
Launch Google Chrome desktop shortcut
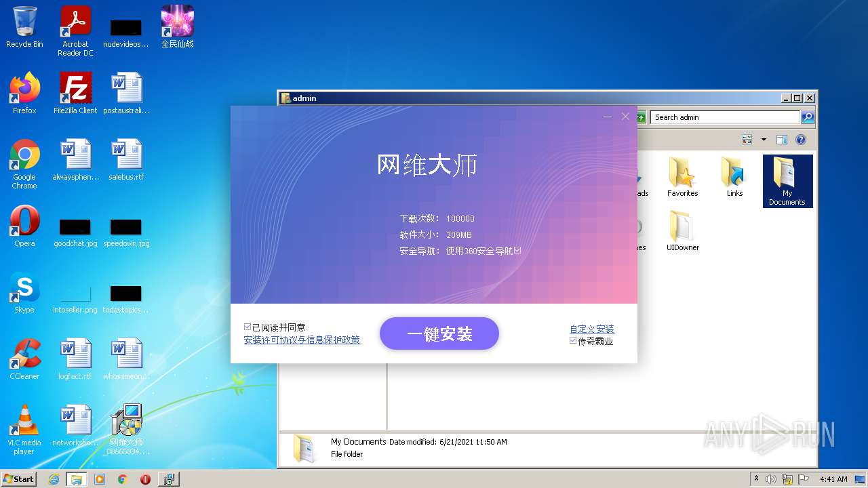pos(24,164)
